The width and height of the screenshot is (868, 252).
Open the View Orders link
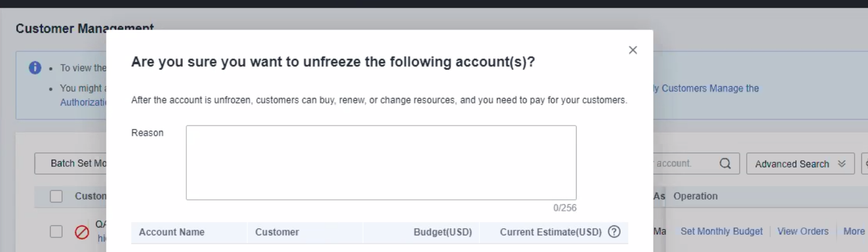pyautogui.click(x=802, y=231)
